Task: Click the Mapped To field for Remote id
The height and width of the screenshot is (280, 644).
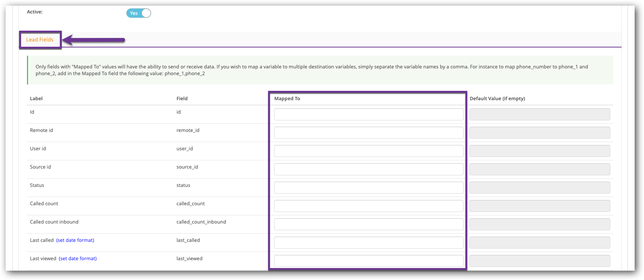Action: (x=368, y=133)
